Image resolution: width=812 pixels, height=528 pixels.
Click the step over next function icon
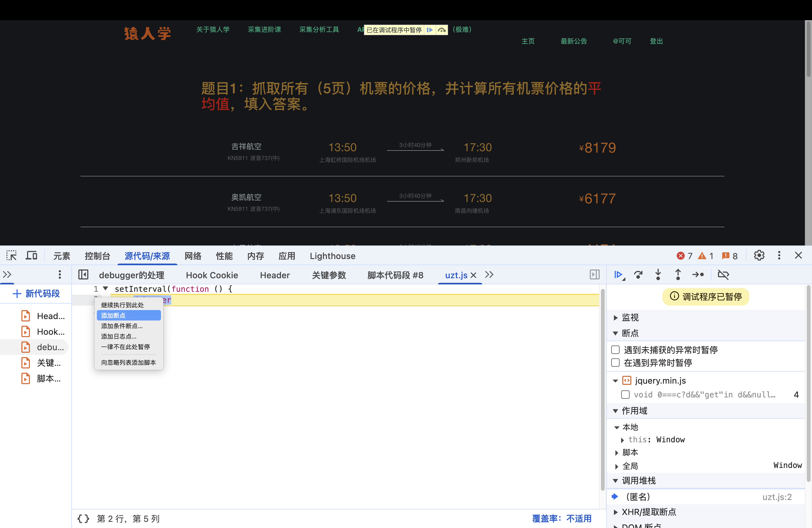[x=638, y=275]
